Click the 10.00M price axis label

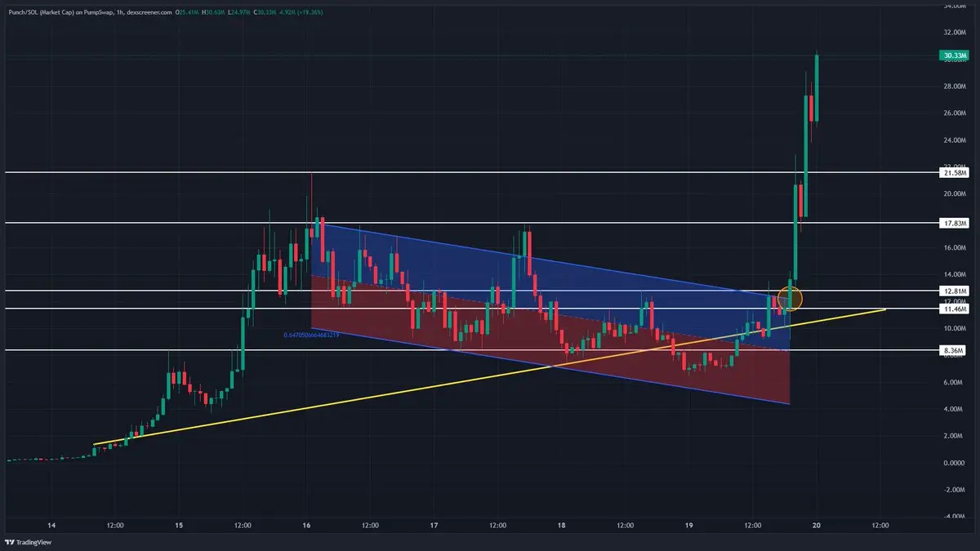(954, 329)
